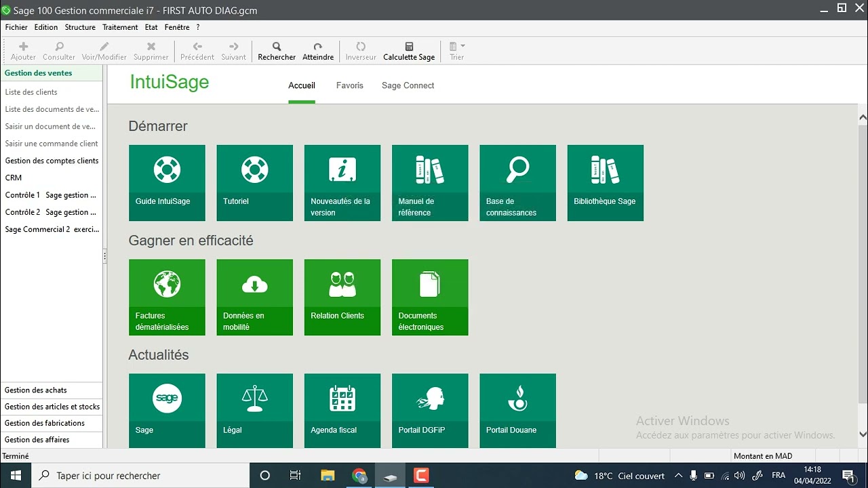Expand the Gestion des fabrications section
Image resolution: width=868 pixels, height=488 pixels.
tap(52, 423)
